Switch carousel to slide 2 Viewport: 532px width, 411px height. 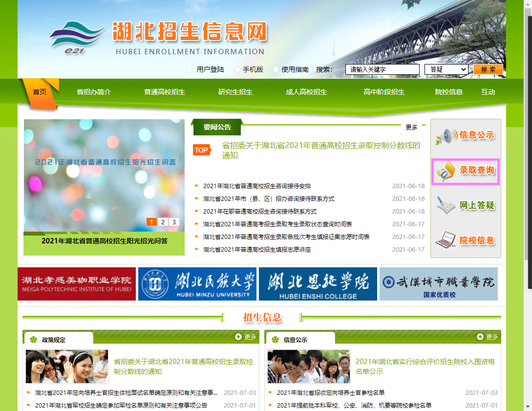coord(163,222)
